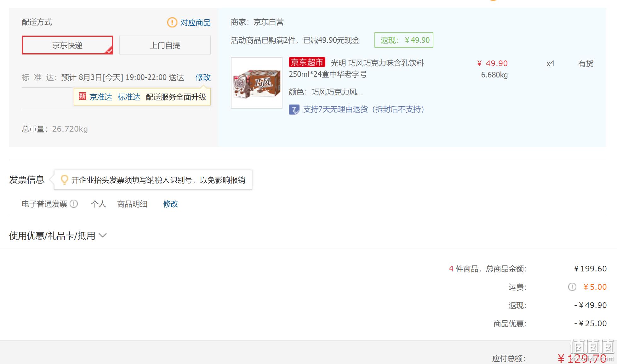Click the 总重量 26.720kg text
Viewport: 617px width, 364px height.
55,129
